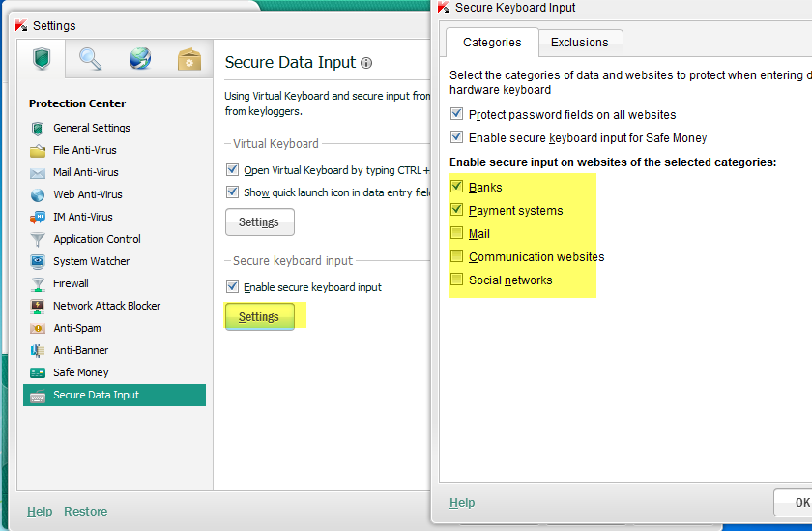Click the Web Anti-Virus globe icon
This screenshot has height=531, width=812.
pyautogui.click(x=38, y=194)
